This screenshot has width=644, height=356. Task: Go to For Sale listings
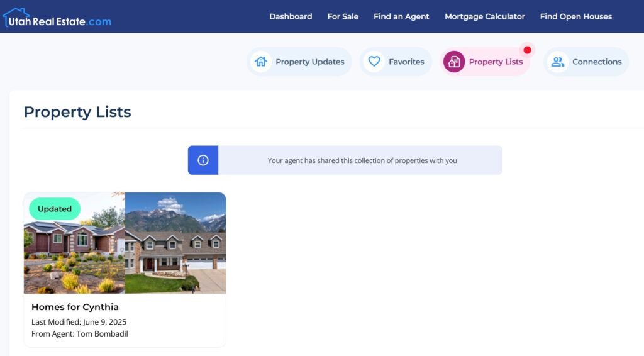pos(343,16)
